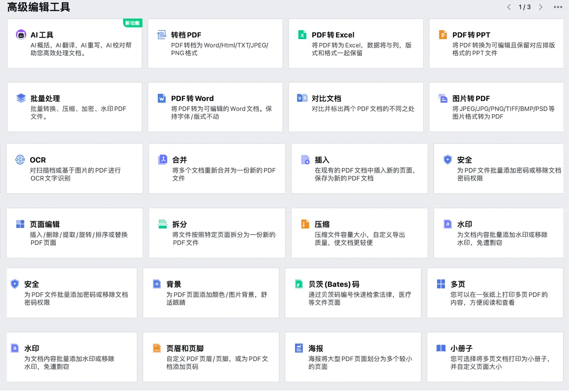Image resolution: width=569 pixels, height=392 pixels.
Task: Go to the next page arrow
Action: 541,7
